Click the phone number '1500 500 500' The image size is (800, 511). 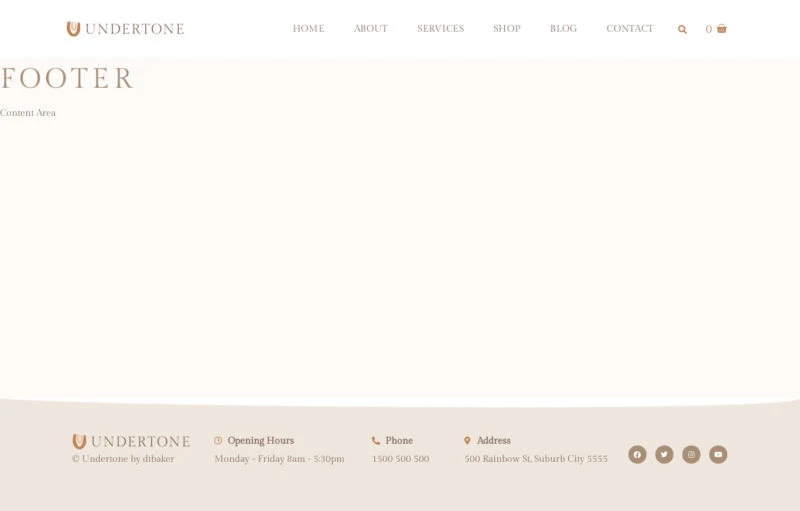[x=401, y=459]
